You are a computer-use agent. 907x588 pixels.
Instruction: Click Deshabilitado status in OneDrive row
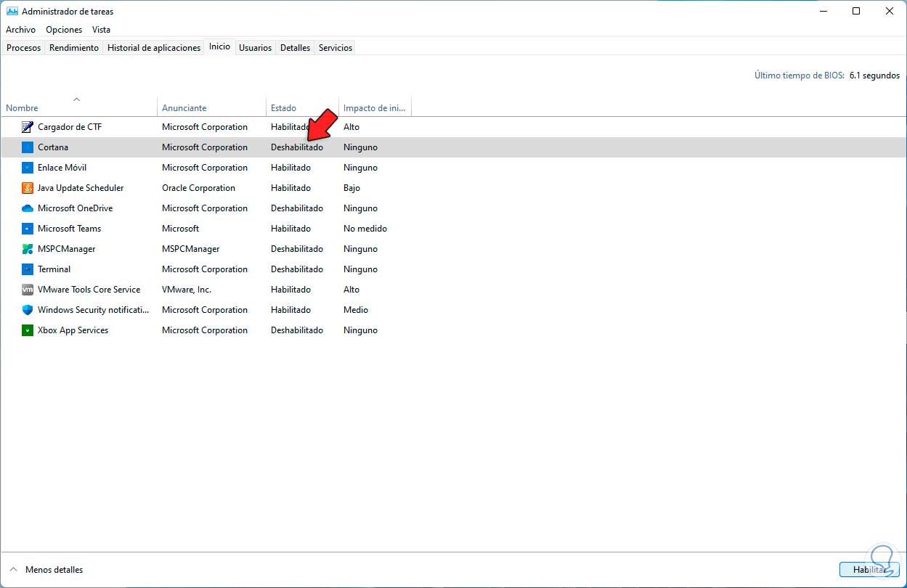[x=297, y=208]
